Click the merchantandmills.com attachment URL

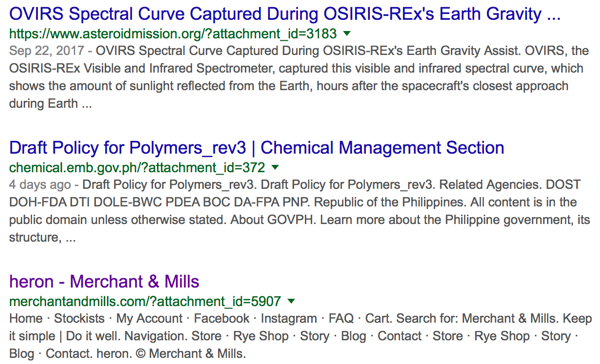click(x=145, y=301)
